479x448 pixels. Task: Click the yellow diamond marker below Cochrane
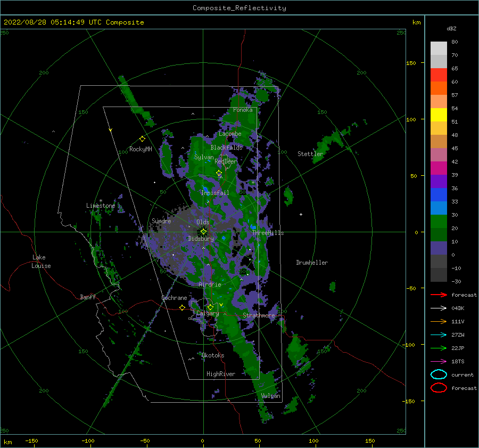[182, 307]
